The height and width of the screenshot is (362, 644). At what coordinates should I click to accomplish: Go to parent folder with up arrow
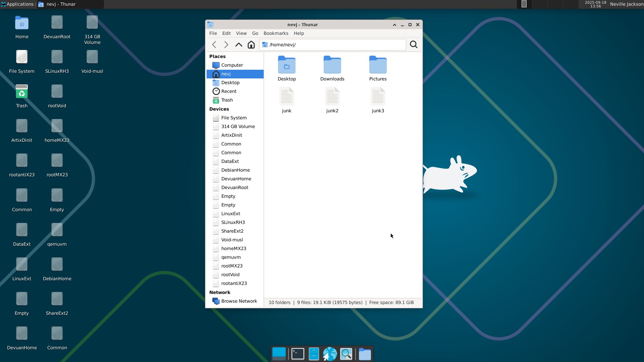238,45
